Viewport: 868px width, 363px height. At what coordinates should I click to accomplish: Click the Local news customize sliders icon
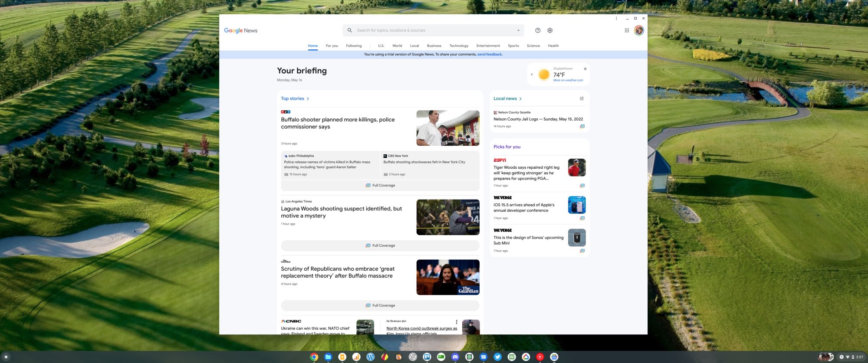click(x=582, y=98)
